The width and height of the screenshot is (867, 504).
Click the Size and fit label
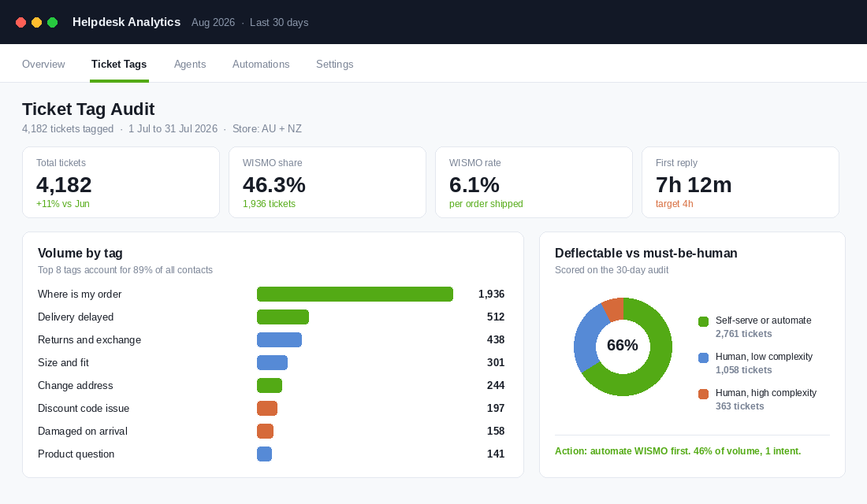point(63,362)
